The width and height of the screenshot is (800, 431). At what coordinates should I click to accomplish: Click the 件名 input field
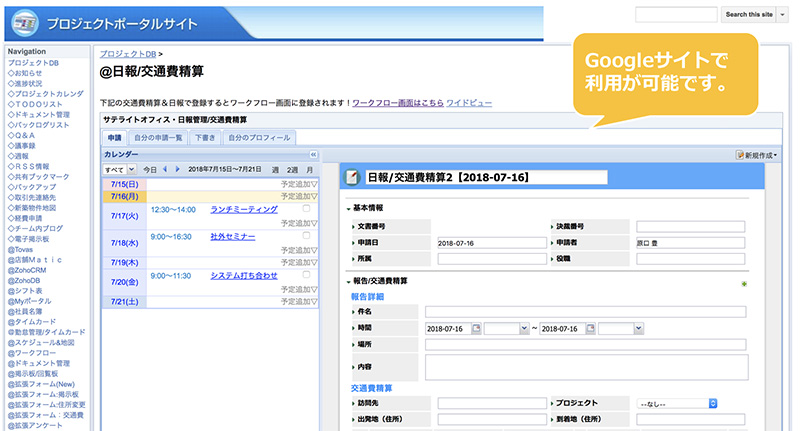pyautogui.click(x=585, y=312)
